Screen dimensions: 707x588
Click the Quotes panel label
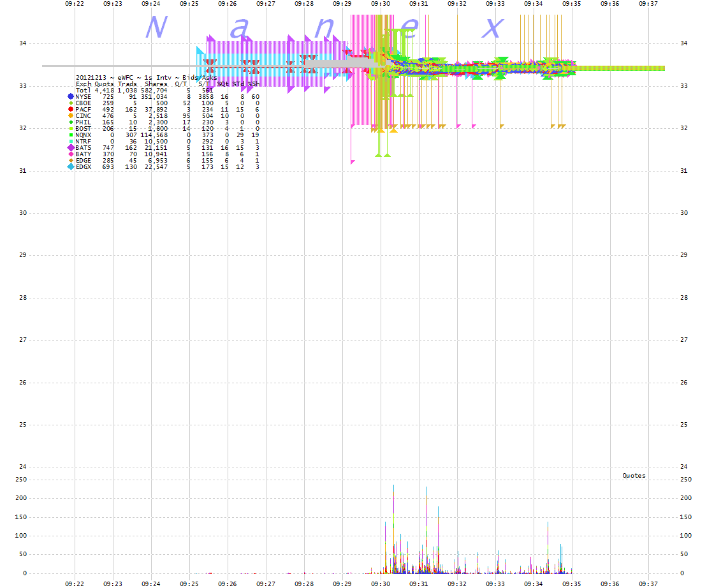coord(634,475)
